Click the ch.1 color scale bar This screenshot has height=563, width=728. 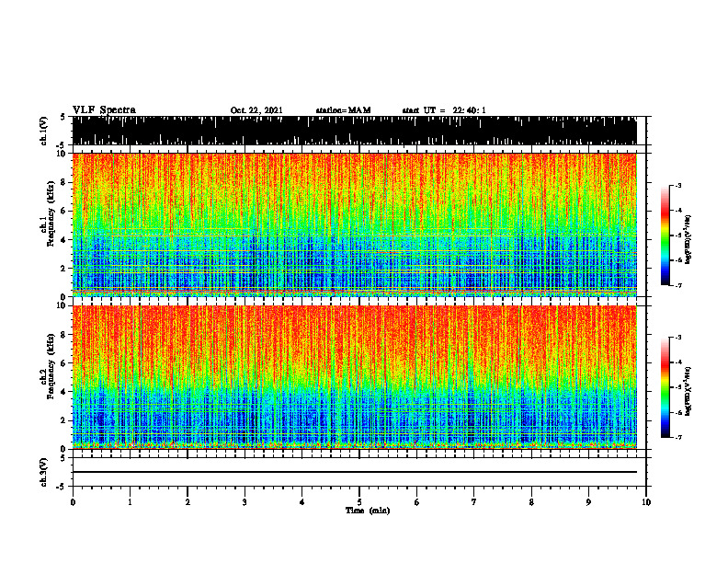(x=665, y=236)
